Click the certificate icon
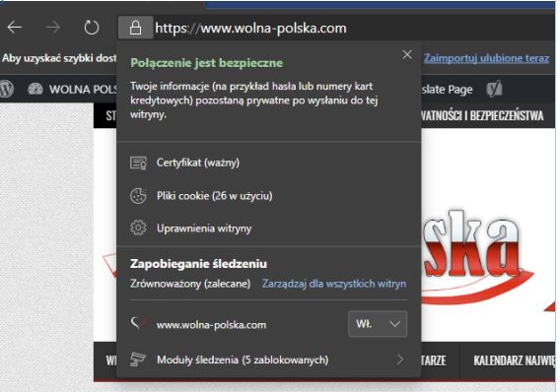This screenshot has height=392, width=560. click(138, 163)
